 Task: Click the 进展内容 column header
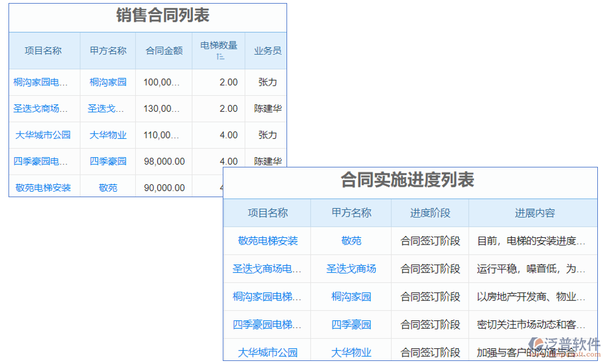533,213
